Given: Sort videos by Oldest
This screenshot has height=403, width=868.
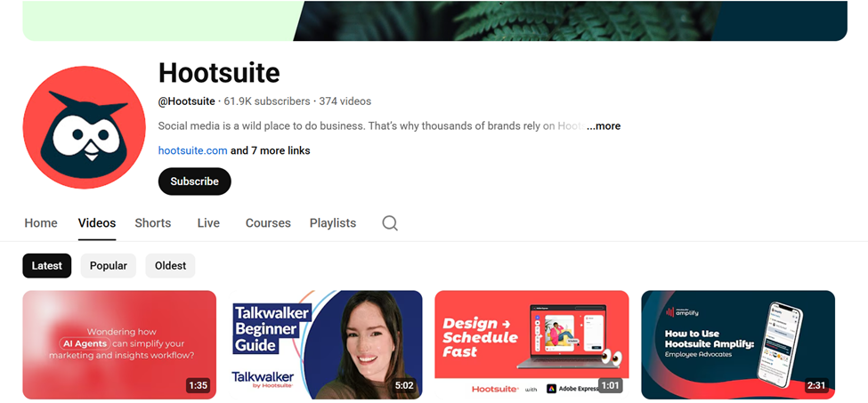Looking at the screenshot, I should 171,266.
